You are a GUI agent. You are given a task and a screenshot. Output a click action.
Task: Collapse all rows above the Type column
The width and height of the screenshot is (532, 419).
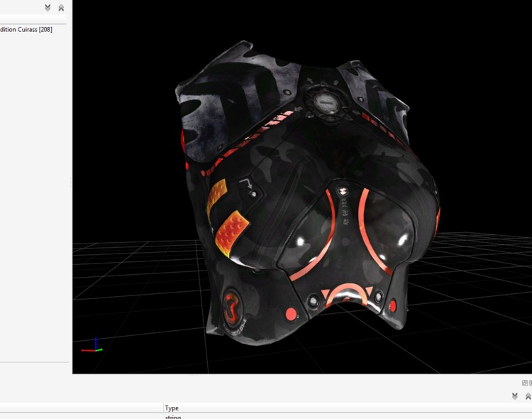(x=528, y=396)
